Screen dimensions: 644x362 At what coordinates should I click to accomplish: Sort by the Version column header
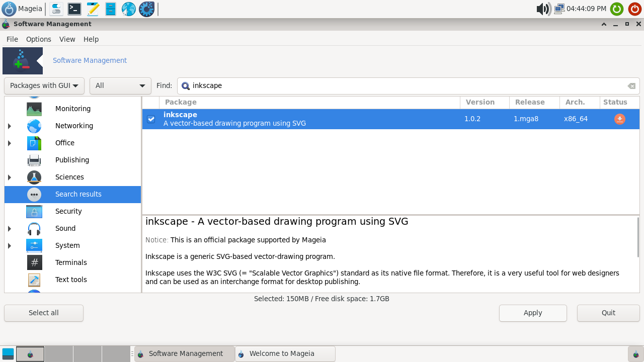tap(485, 102)
